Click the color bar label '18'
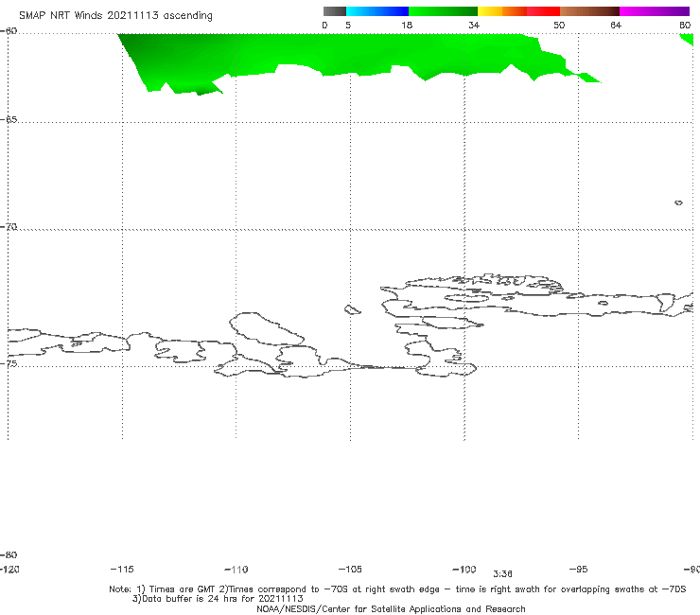The image size is (700, 615). [x=407, y=25]
